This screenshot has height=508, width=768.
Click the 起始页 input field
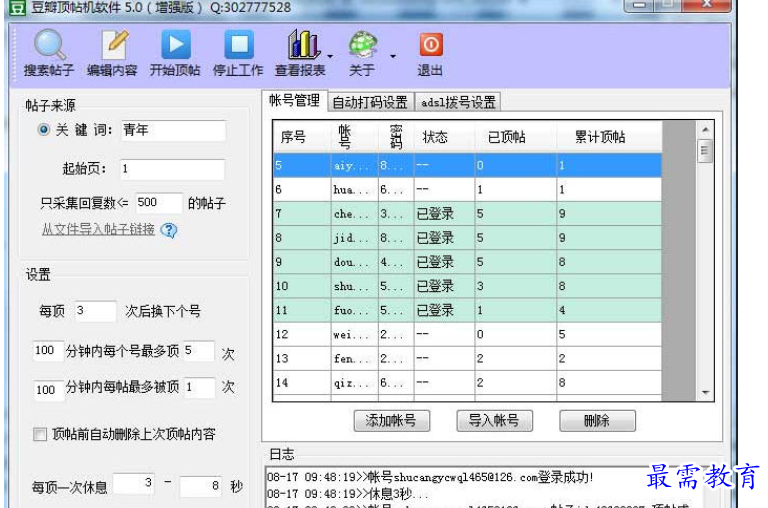click(x=171, y=169)
